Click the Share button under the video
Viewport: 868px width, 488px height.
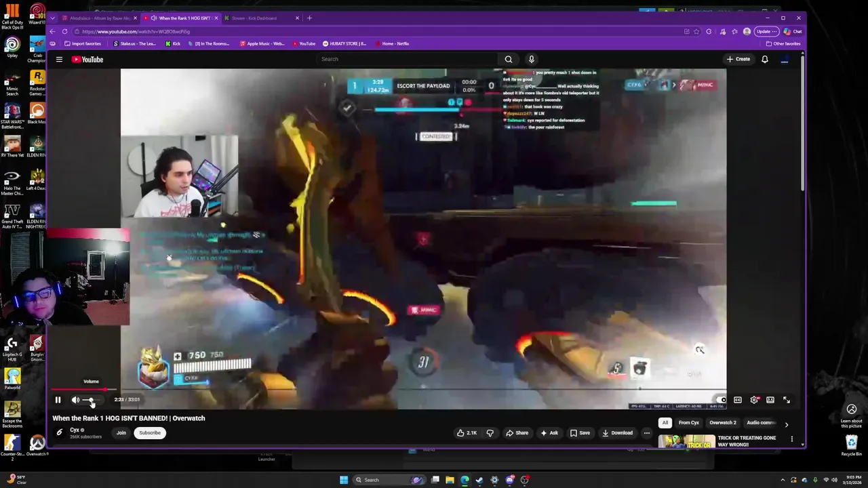click(x=517, y=432)
